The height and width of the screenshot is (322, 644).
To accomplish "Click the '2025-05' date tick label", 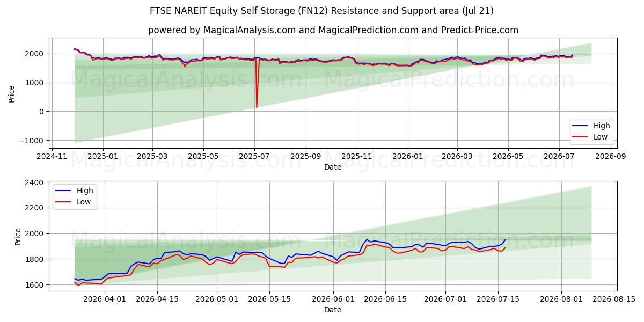I will pyautogui.click(x=203, y=157).
